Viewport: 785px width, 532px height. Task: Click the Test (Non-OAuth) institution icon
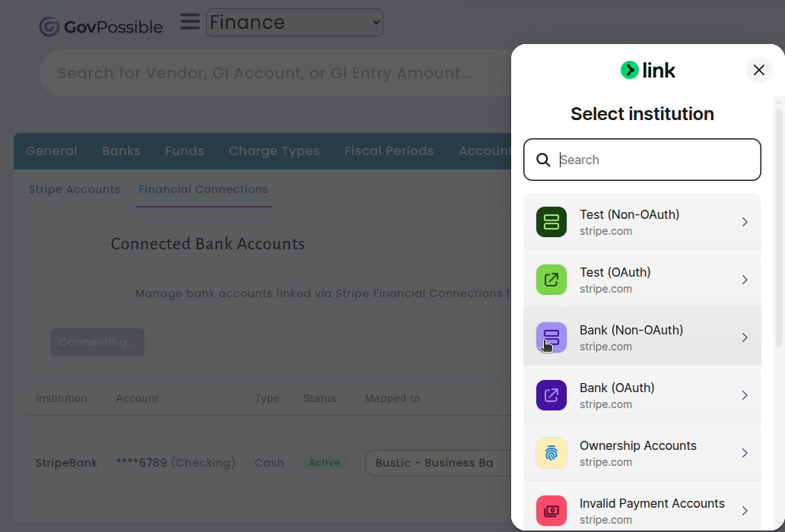(x=551, y=221)
